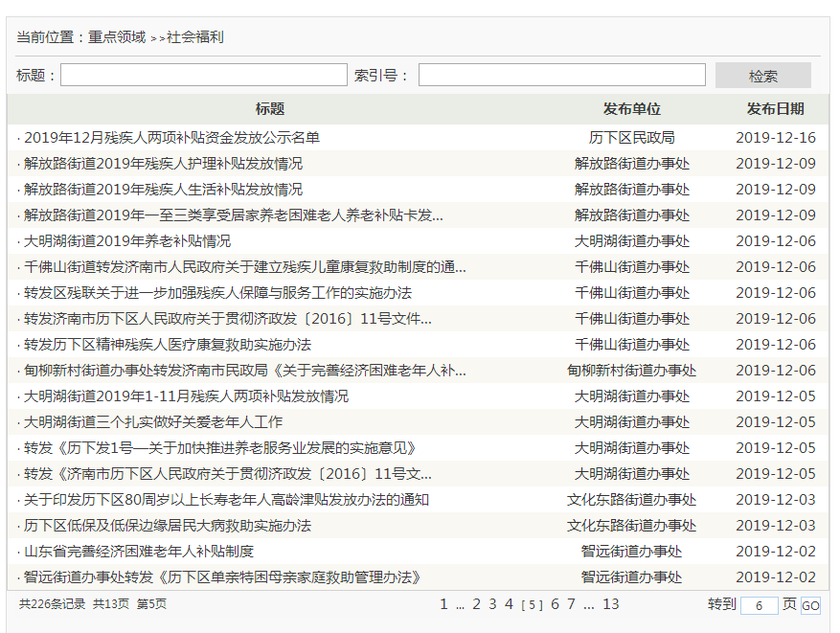Click 智远街道办事处 cell in 山东省 row
Screen dimensions: 840x633
tap(631, 551)
